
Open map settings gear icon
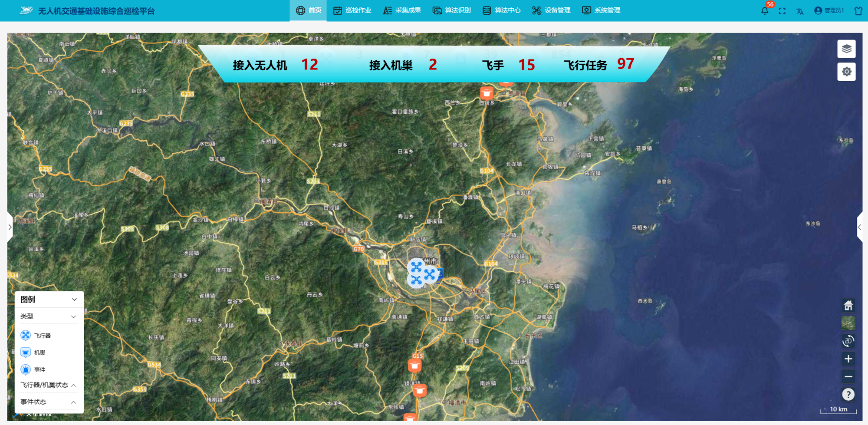(x=846, y=72)
